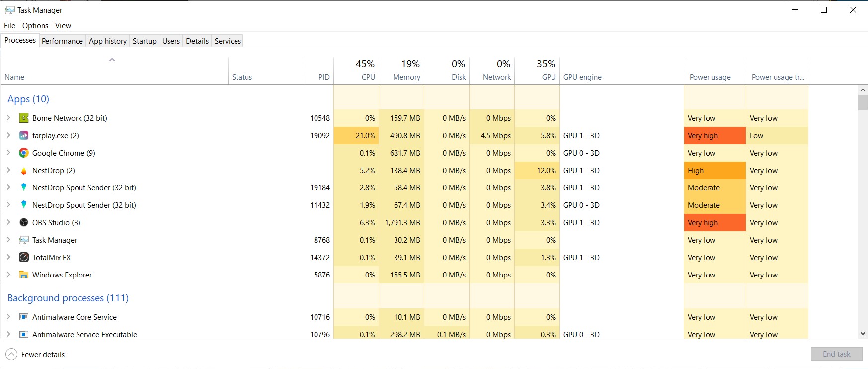Sort by the Name column header

[114, 71]
